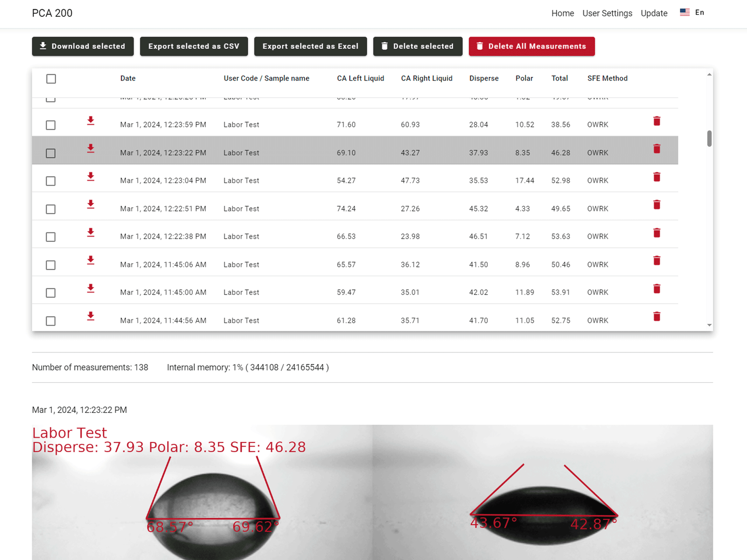Toggle the select-all checkbox in table header
747x560 pixels.
(x=51, y=79)
